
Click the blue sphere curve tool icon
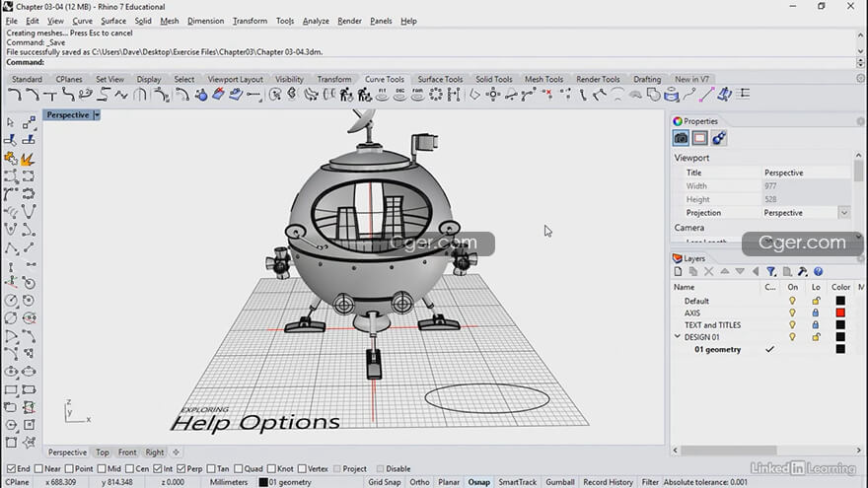[201, 95]
